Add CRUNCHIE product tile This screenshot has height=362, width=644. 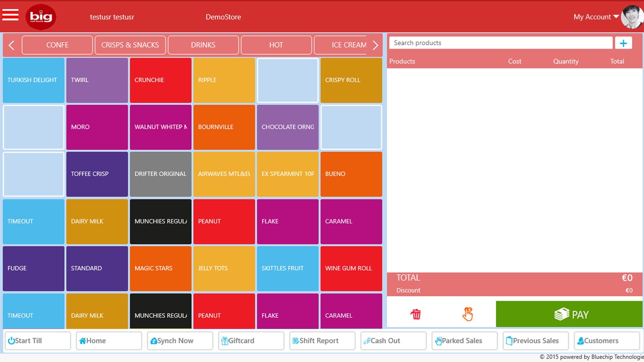(161, 80)
